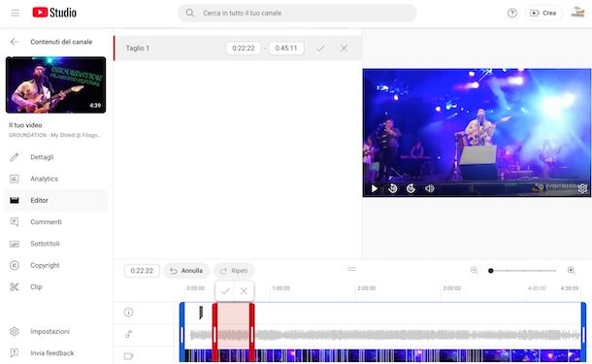This screenshot has width=592, height=364.
Task: Edit the Taglio 1 end time 0:45:11
Action: pos(286,48)
